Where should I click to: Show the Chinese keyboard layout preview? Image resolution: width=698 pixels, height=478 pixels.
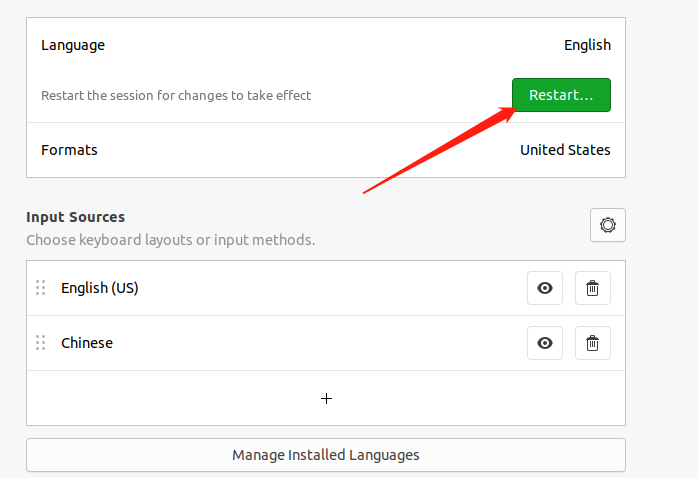(x=544, y=343)
